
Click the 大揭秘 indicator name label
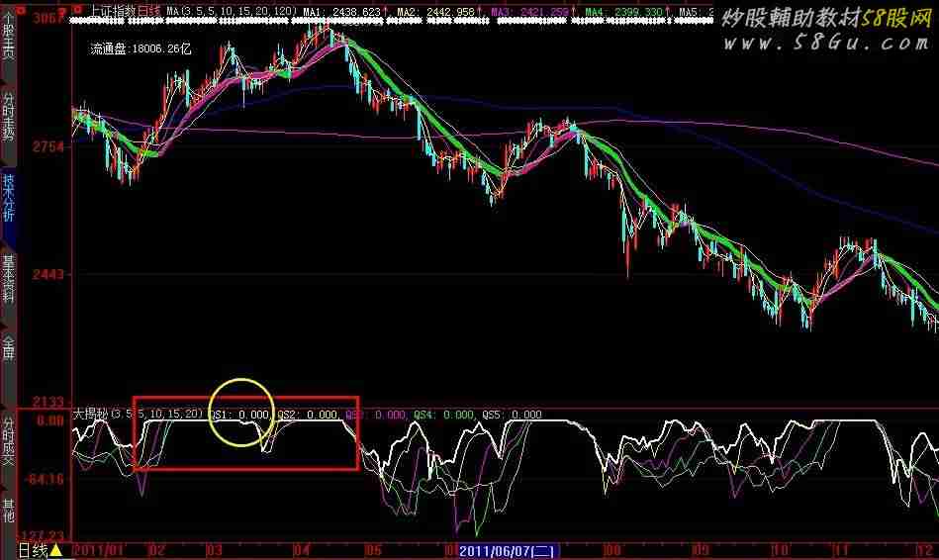tap(92, 414)
